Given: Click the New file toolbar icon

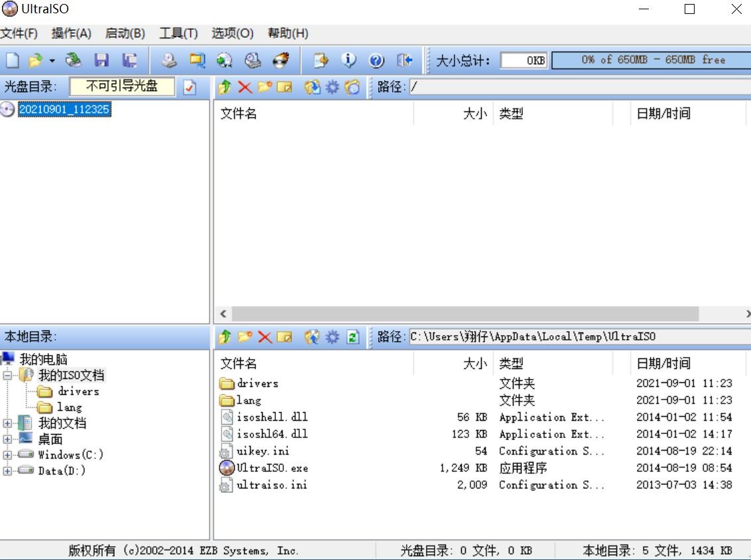Looking at the screenshot, I should point(12,60).
